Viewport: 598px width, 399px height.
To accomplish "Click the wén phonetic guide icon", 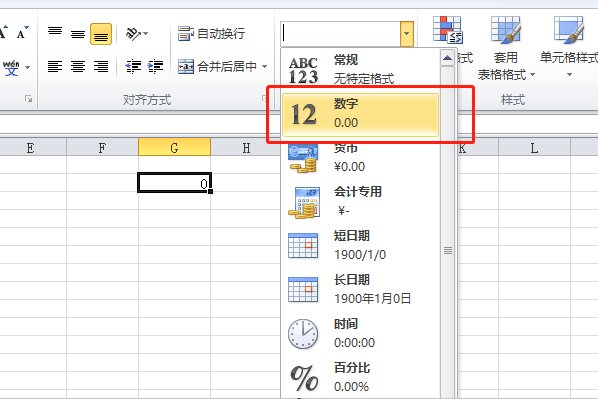I will pos(11,68).
